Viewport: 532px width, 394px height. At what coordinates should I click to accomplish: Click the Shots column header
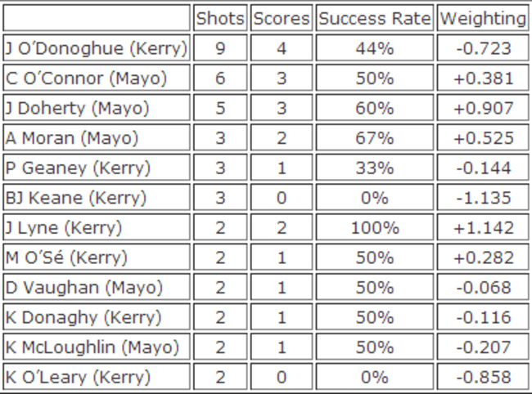221,18
